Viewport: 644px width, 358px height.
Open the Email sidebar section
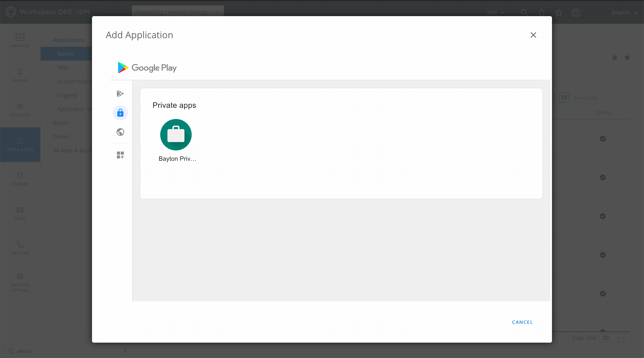(x=20, y=213)
